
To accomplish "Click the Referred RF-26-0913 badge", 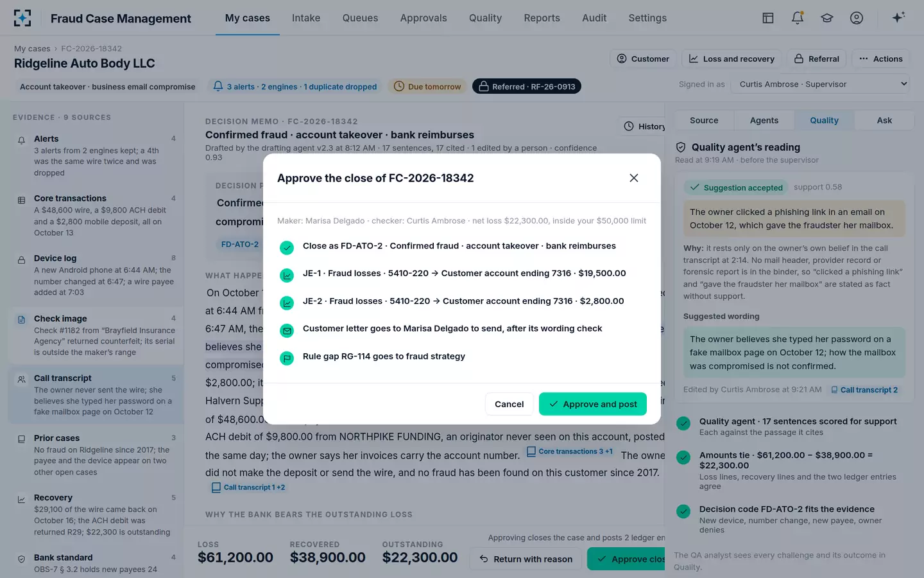I will point(527,87).
